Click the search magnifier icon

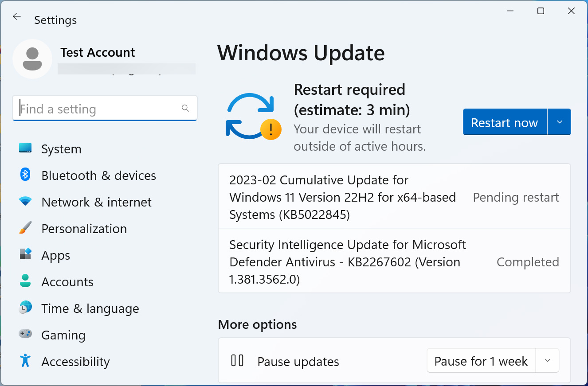pos(185,108)
